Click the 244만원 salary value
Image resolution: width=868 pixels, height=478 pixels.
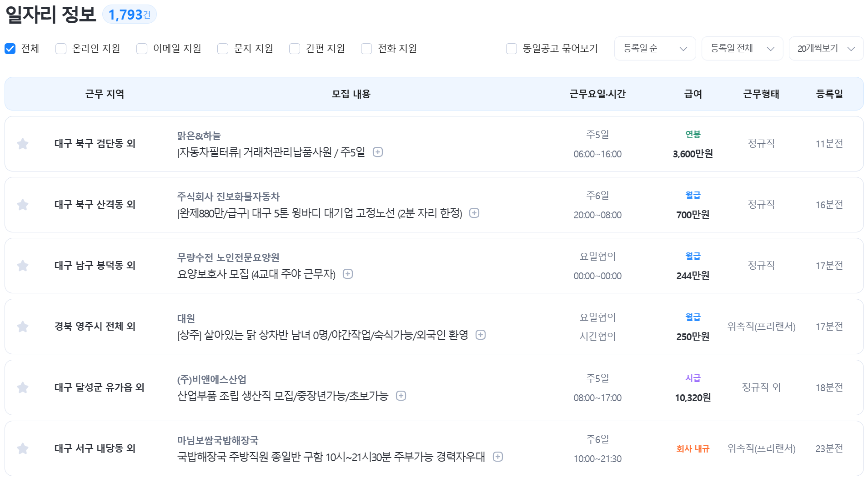click(x=693, y=276)
